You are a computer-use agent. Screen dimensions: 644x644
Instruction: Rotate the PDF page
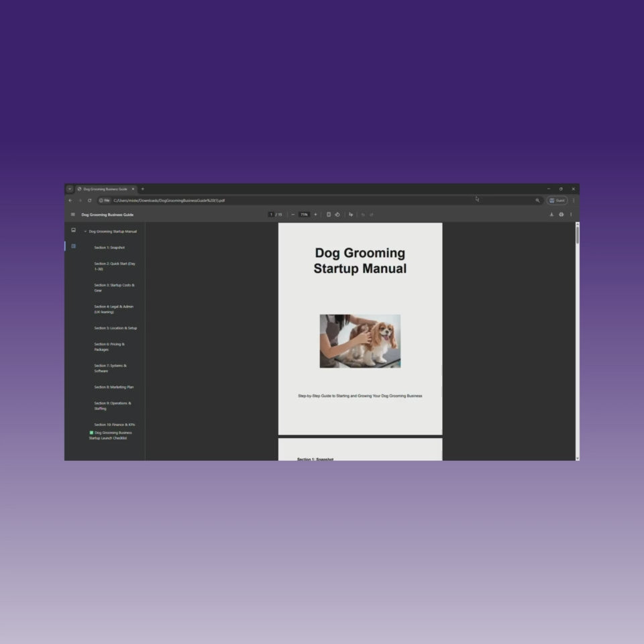337,215
